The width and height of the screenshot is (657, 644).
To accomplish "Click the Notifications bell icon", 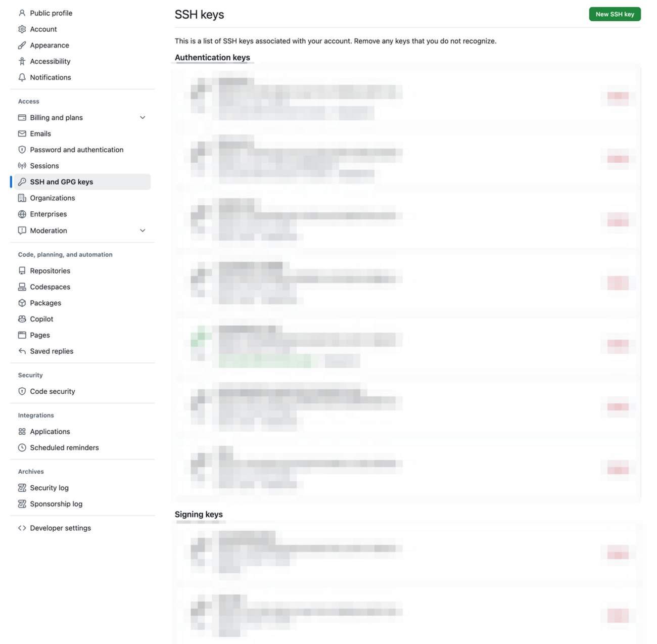I will tap(22, 77).
